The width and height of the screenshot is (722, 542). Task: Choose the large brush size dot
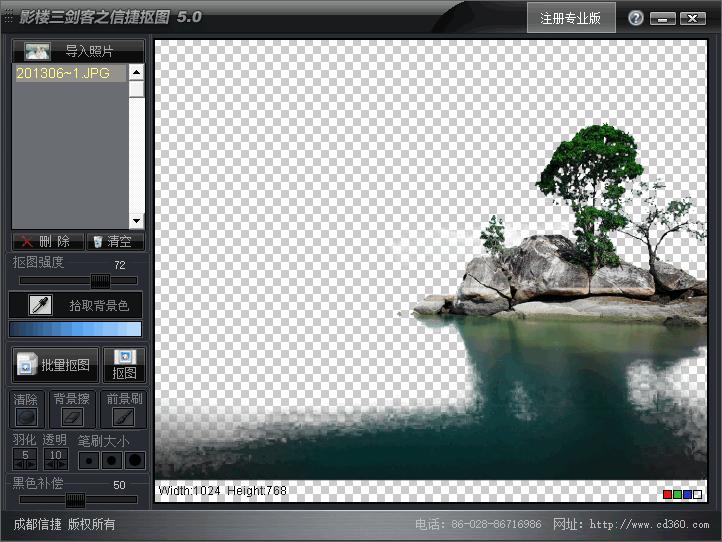[x=134, y=460]
